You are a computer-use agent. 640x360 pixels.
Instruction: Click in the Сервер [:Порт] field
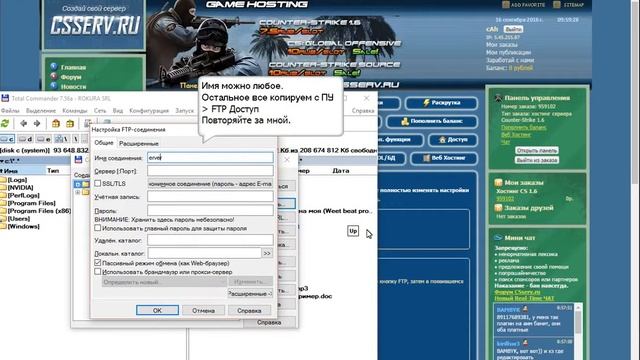tap(210, 171)
